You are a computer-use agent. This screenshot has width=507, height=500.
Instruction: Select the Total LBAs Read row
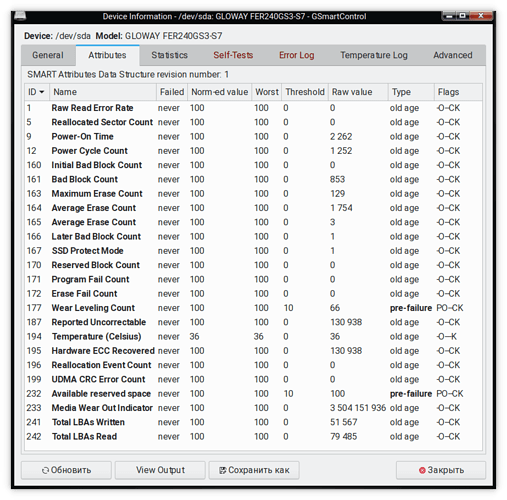click(253, 437)
